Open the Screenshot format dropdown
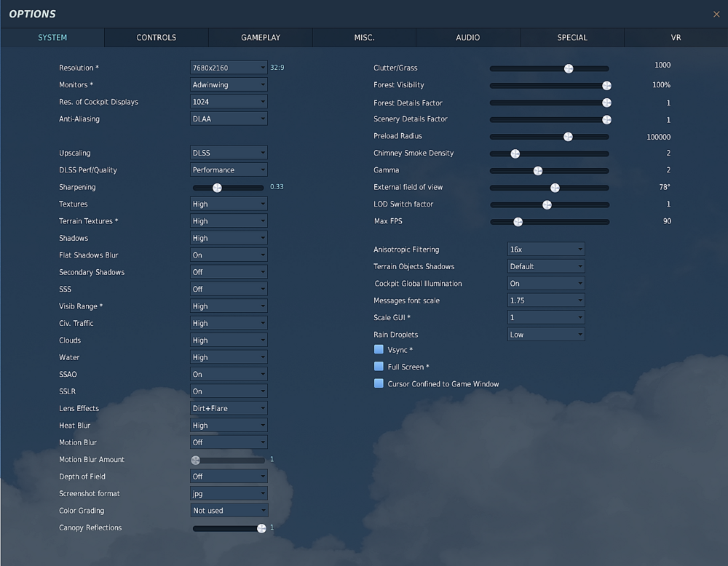The height and width of the screenshot is (566, 728). tap(229, 493)
